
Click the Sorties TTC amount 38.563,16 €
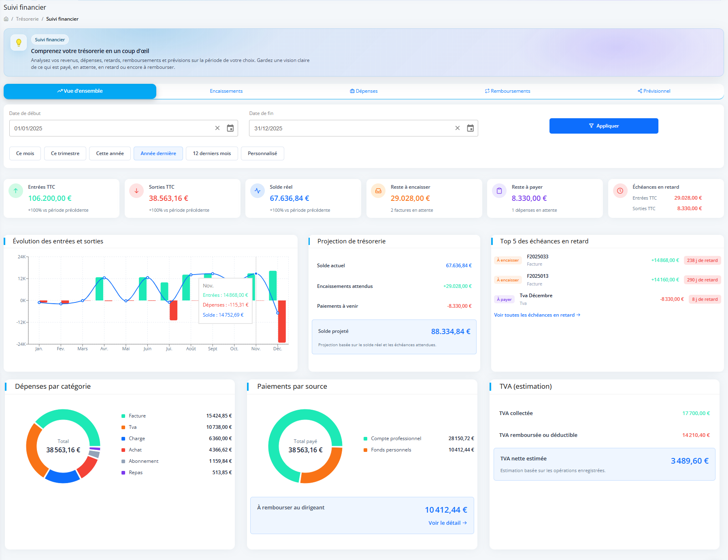tap(168, 198)
